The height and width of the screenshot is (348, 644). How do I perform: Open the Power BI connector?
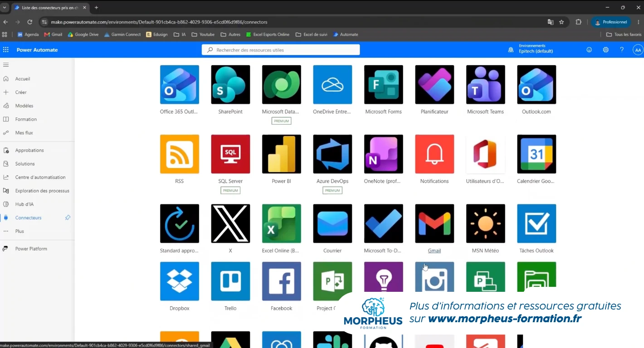pos(282,154)
